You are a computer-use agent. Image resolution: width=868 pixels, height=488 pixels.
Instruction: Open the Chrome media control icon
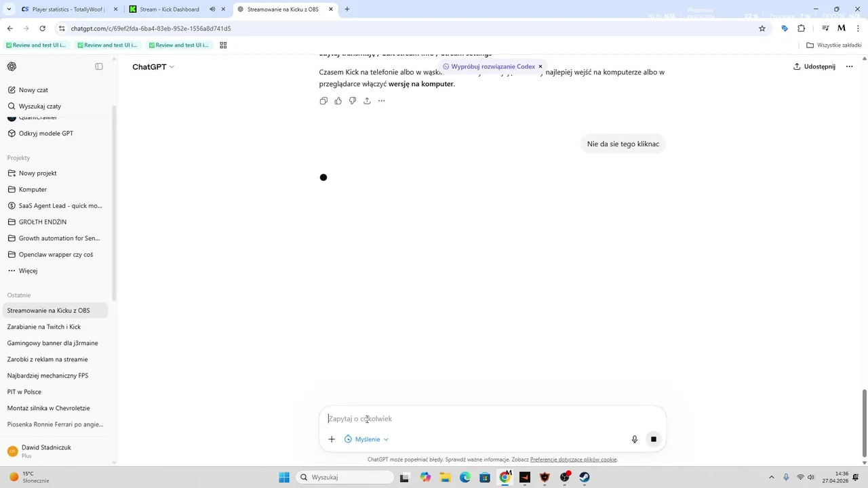pyautogui.click(x=825, y=28)
